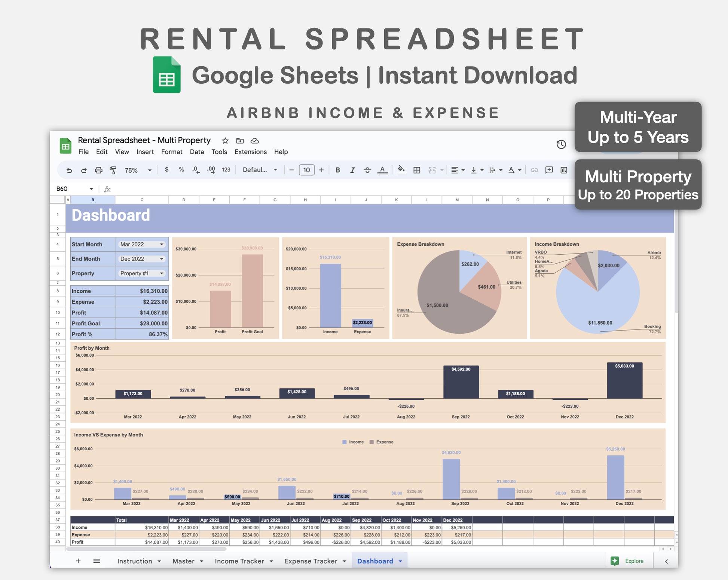The image size is (728, 580).
Task: Click the print icon
Action: [98, 170]
